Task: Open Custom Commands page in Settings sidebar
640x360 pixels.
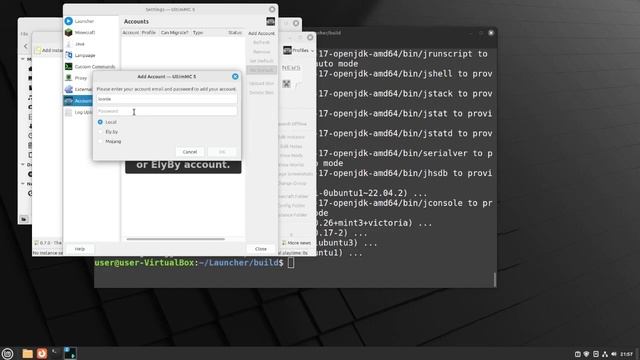Action: (91, 67)
